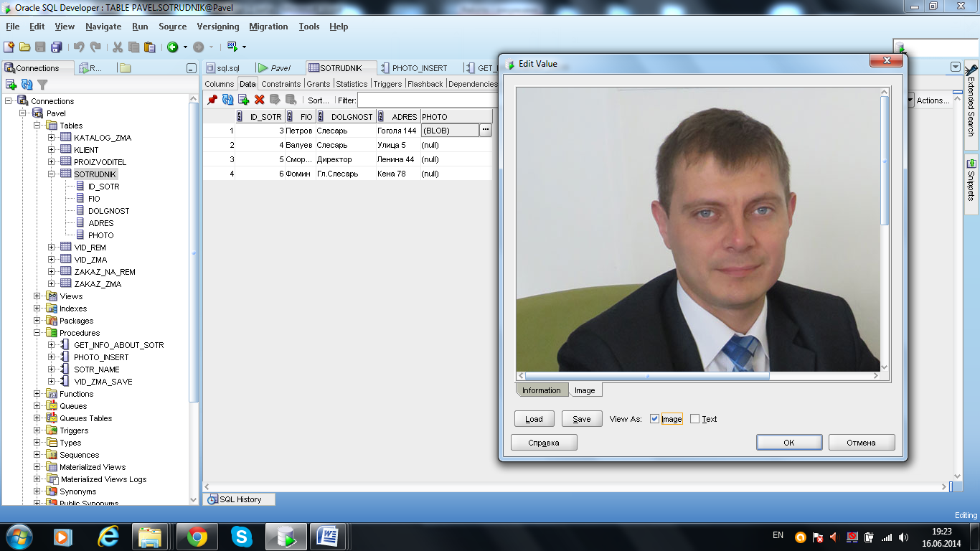The image size is (980, 551).
Task: Click the Справка help button
Action: point(544,443)
